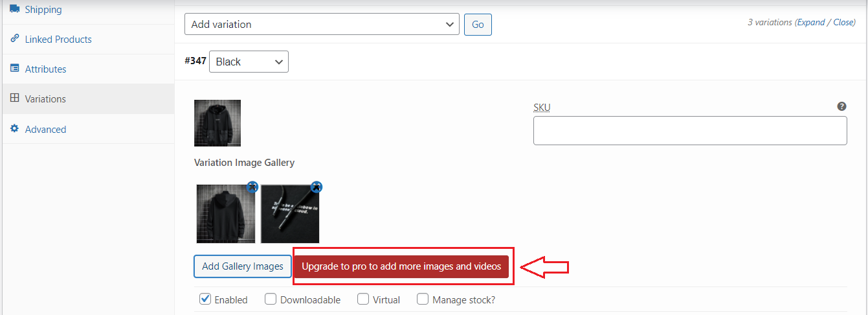Viewport: 868px width, 315px height.
Task: Click the Variations grid icon
Action: (x=14, y=98)
